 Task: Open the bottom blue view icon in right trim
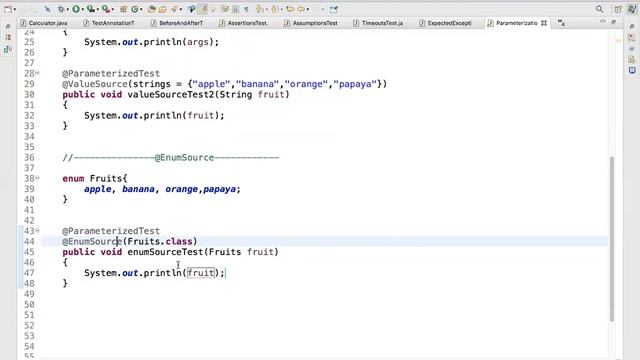coord(632,70)
